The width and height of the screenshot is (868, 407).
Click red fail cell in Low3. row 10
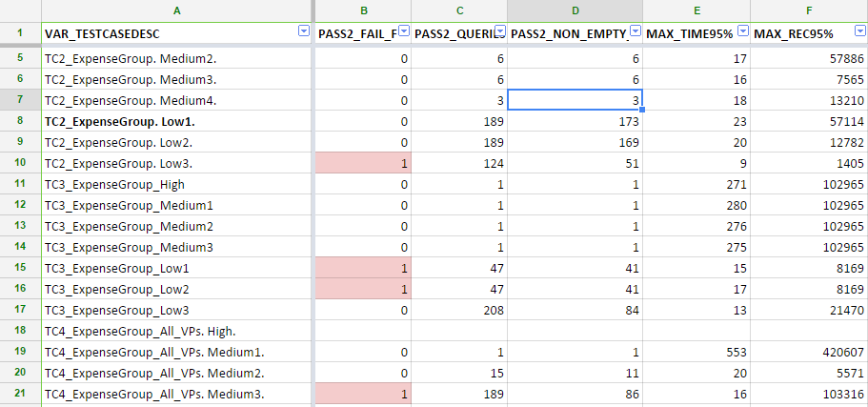[363, 163]
